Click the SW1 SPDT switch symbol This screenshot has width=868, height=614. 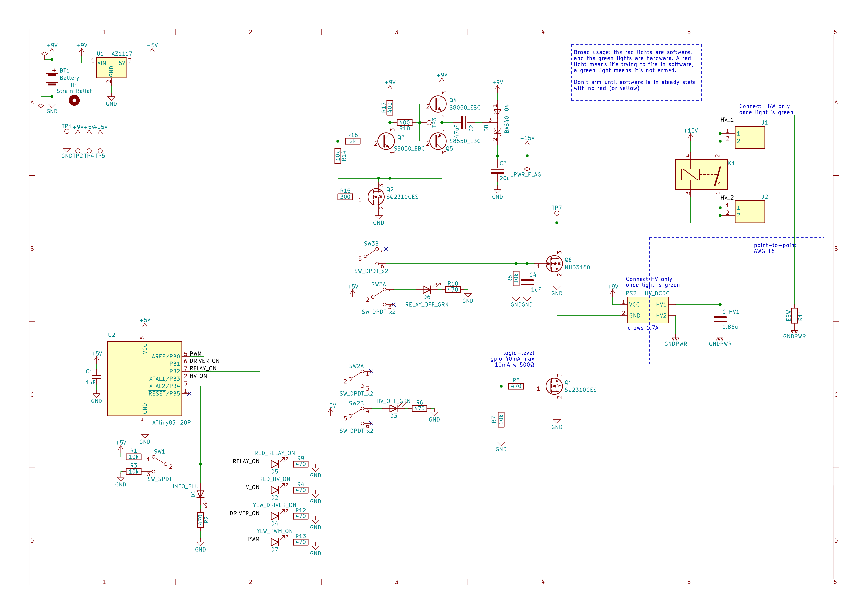pos(160,461)
